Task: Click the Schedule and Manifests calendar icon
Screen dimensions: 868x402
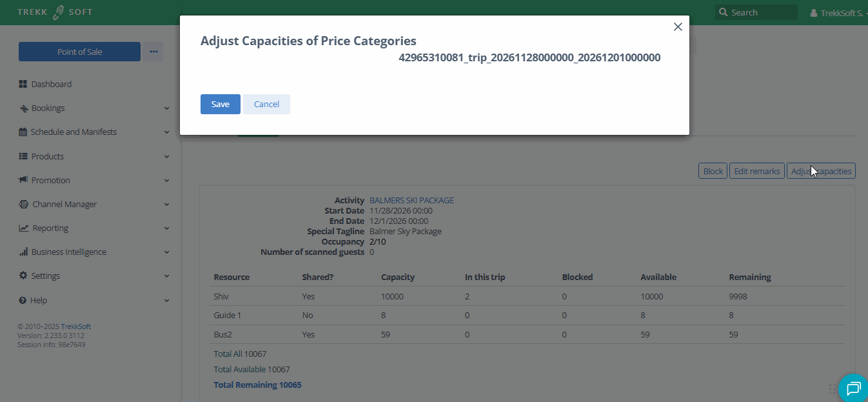Action: (24, 132)
